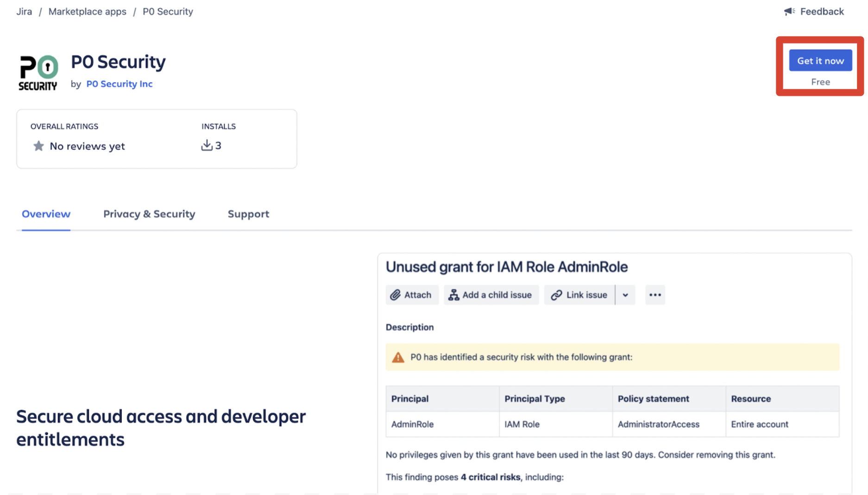This screenshot has height=495, width=868.
Task: Click the 'Unused grant for IAM Role AdminRole' title
Action: tap(507, 267)
